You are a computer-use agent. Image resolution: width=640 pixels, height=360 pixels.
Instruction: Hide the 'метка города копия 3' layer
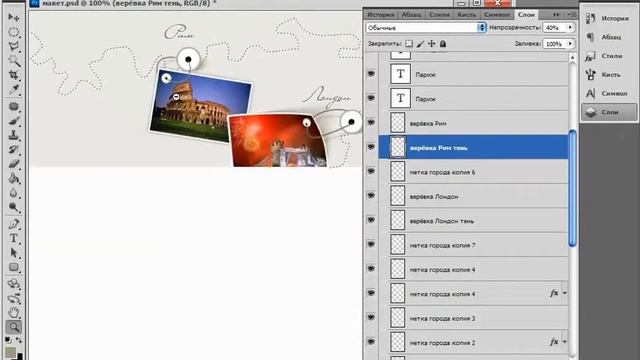(x=371, y=317)
